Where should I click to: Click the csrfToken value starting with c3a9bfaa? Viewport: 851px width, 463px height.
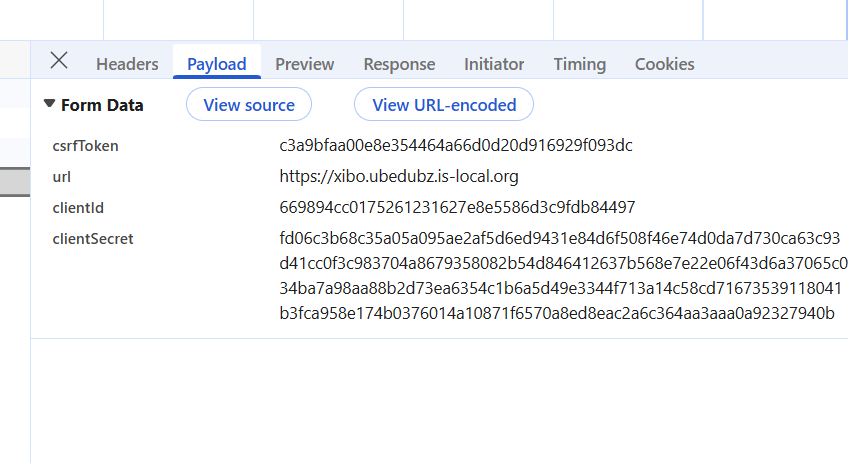(456, 146)
